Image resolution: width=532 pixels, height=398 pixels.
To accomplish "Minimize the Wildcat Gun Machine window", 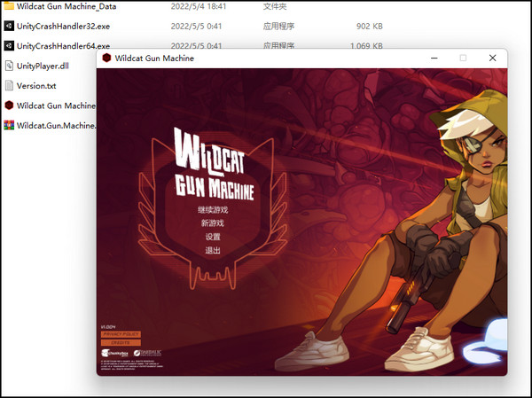I will pos(434,58).
